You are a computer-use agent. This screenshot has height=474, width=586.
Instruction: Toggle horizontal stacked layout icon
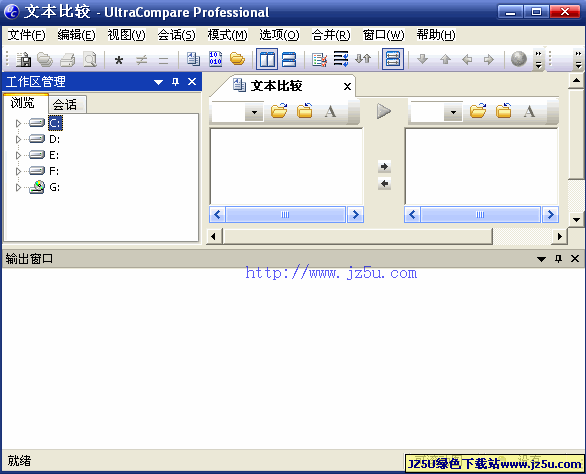[x=289, y=59]
